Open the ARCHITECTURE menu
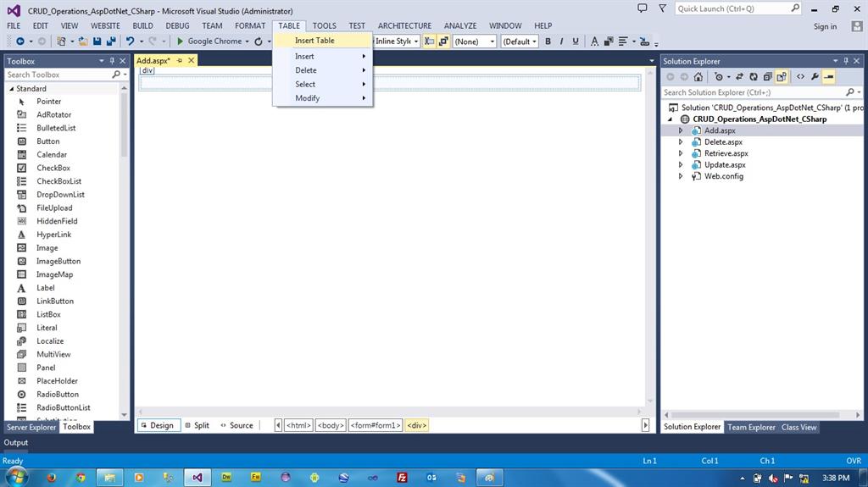 (404, 25)
